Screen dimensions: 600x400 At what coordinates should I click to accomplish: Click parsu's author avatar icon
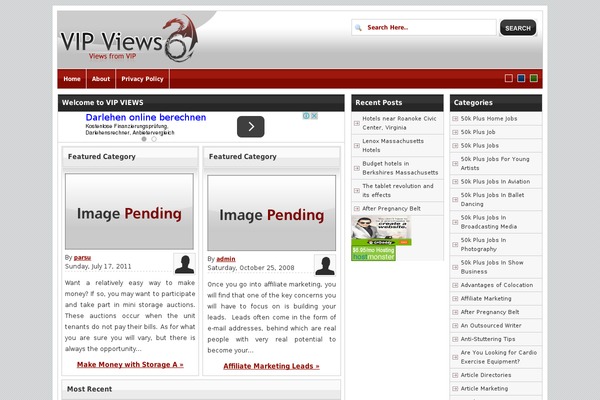coord(184,264)
